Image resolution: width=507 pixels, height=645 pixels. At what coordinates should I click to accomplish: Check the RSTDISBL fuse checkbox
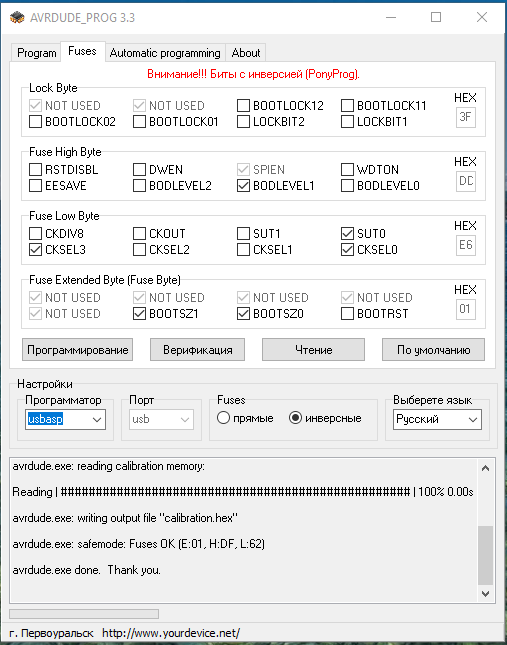coord(35,169)
